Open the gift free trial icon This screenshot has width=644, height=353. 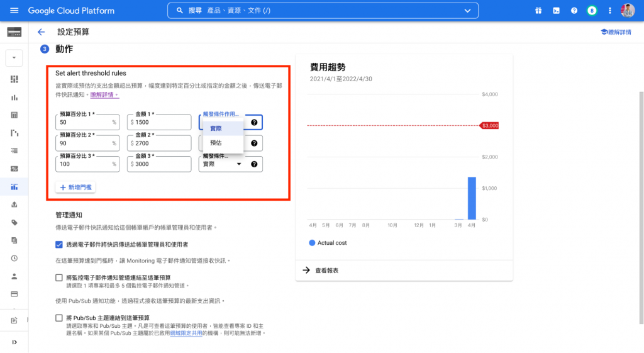point(538,11)
